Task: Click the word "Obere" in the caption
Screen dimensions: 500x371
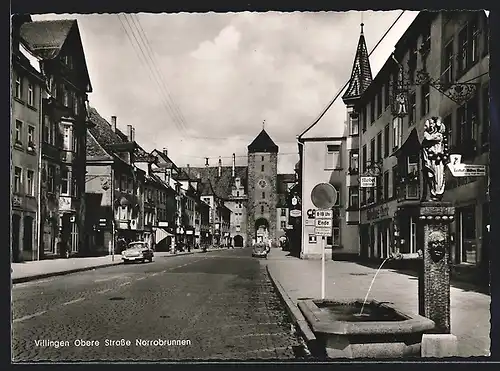Action: 86,343
